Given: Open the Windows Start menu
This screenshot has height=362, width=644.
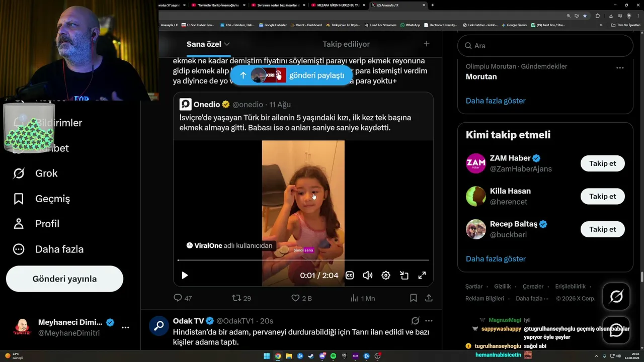Looking at the screenshot, I should [266, 356].
